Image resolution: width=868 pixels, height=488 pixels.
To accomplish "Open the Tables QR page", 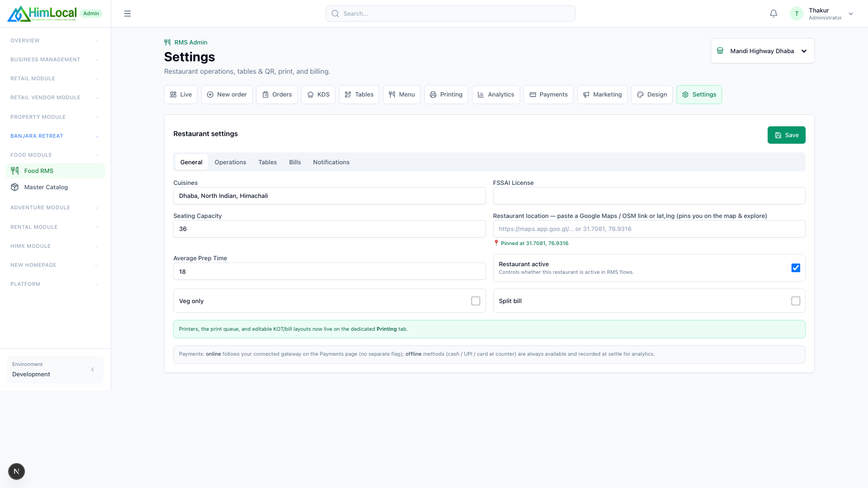I will tap(359, 94).
